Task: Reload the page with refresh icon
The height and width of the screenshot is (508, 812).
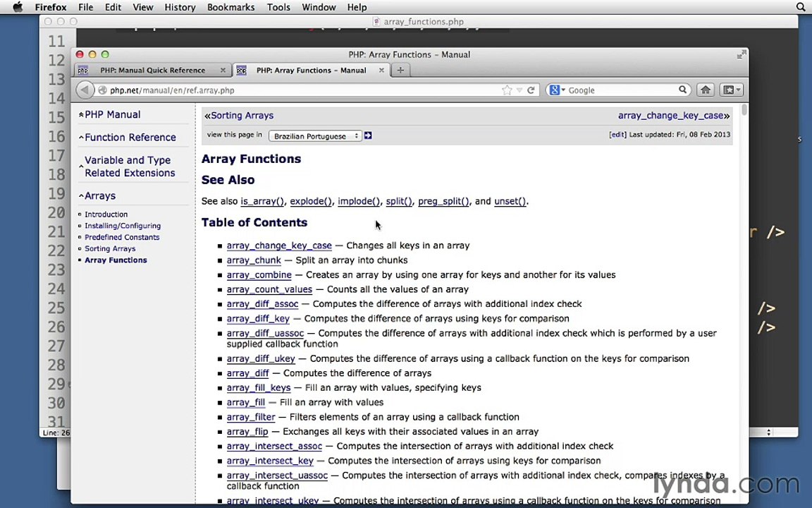Action: pos(531,90)
